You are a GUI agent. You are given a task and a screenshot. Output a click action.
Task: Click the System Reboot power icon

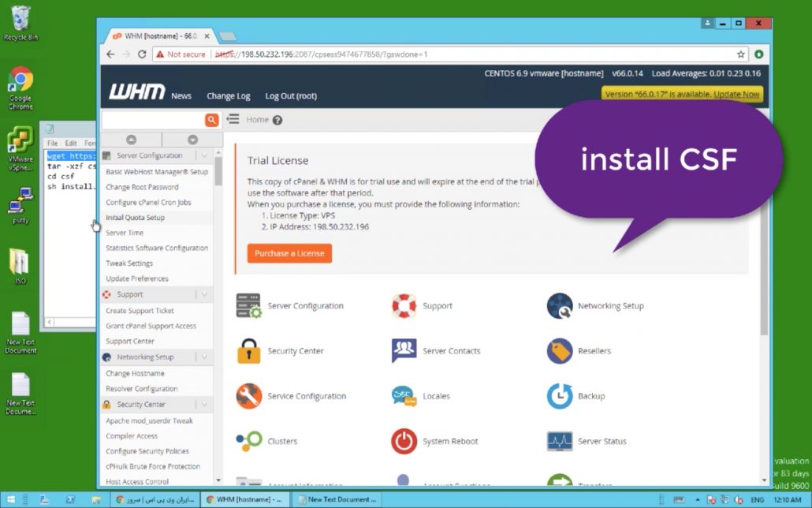tap(404, 441)
